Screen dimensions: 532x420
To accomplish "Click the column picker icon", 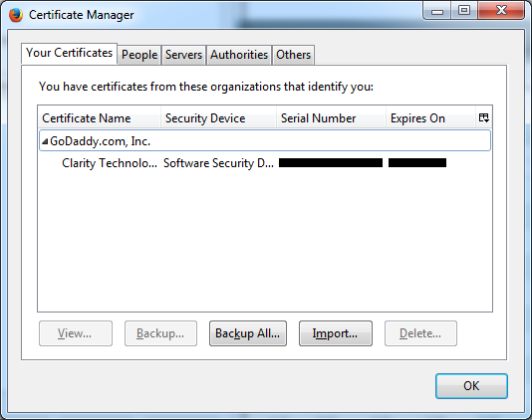I will click(x=483, y=118).
